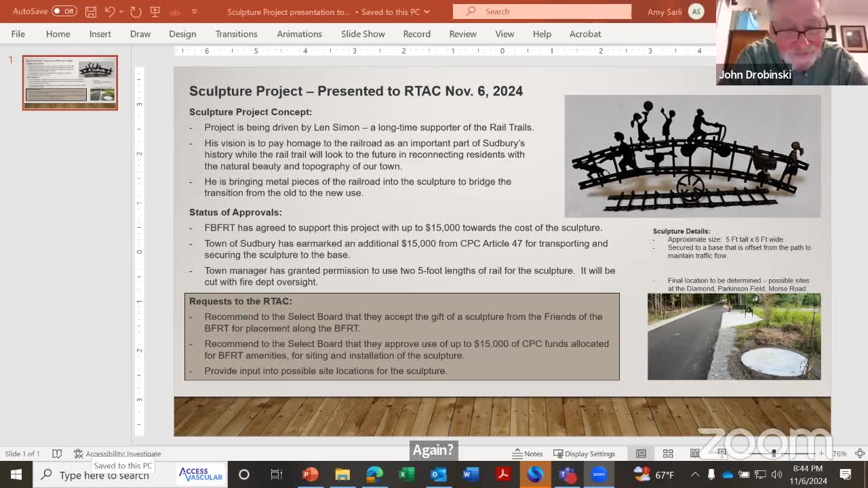
Task: Click Slide 1 of 1 status indicator
Action: 22,453
